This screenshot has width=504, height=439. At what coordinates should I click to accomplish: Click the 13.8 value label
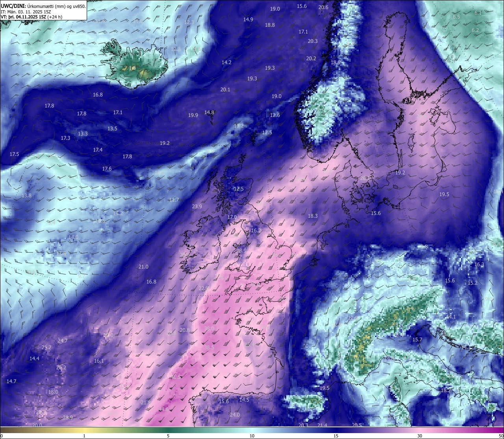pyautogui.click(x=26, y=196)
